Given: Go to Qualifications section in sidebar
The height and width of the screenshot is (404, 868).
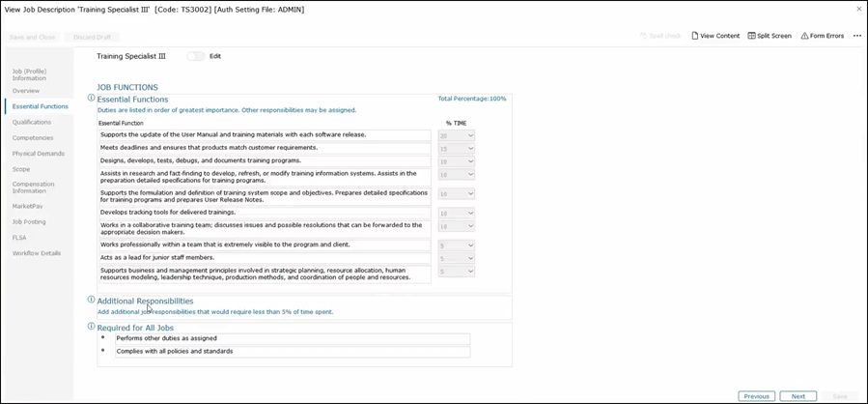Looking at the screenshot, I should [x=31, y=122].
